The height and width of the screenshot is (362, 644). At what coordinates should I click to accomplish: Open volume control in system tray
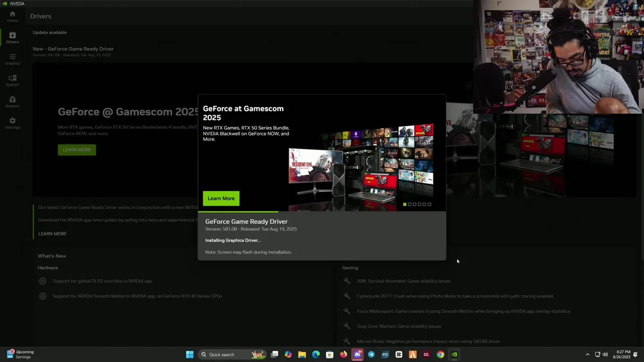tap(605, 354)
